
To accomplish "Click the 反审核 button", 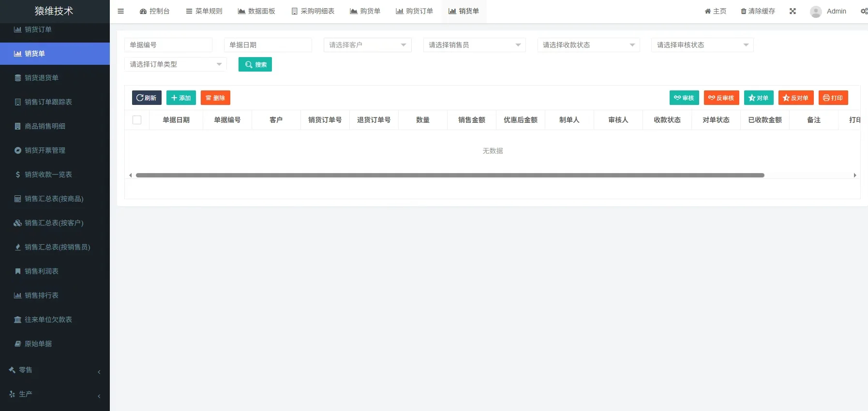I will pyautogui.click(x=721, y=98).
